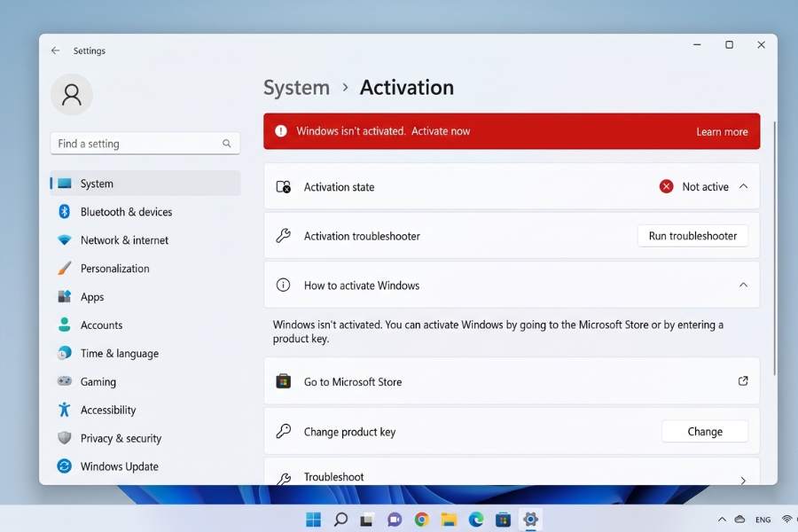
Task: Click the Privacy shield icon
Action: (64, 438)
